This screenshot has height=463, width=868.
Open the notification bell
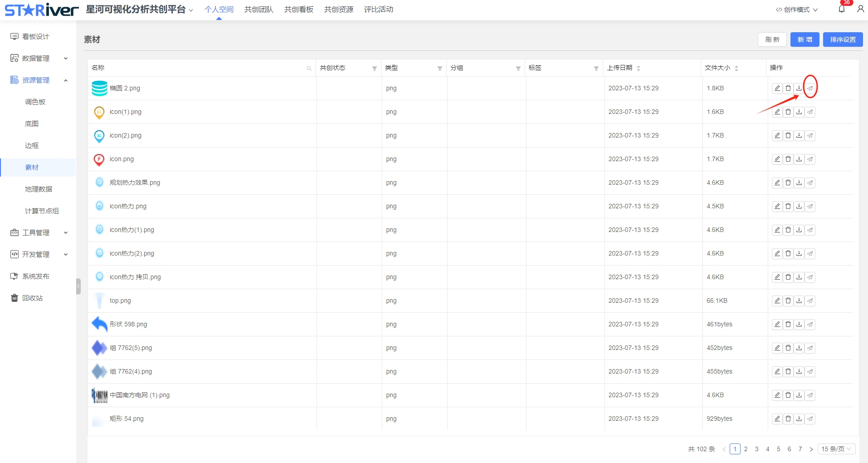click(842, 9)
